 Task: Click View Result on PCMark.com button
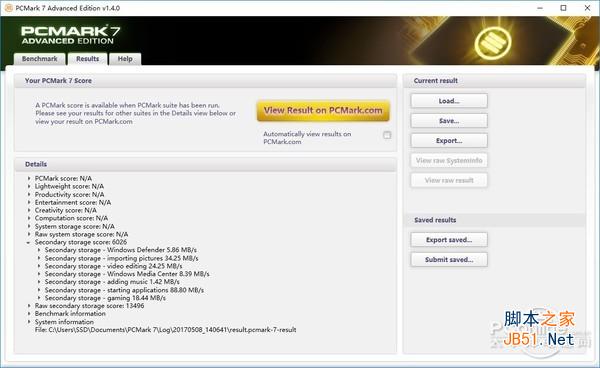pyautogui.click(x=323, y=111)
